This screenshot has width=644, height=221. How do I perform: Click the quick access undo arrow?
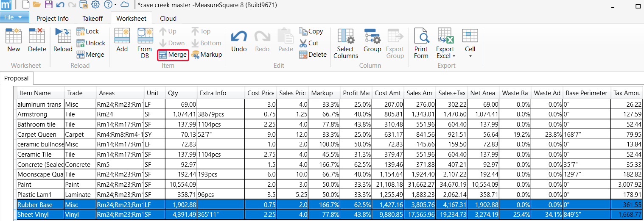click(60, 5)
